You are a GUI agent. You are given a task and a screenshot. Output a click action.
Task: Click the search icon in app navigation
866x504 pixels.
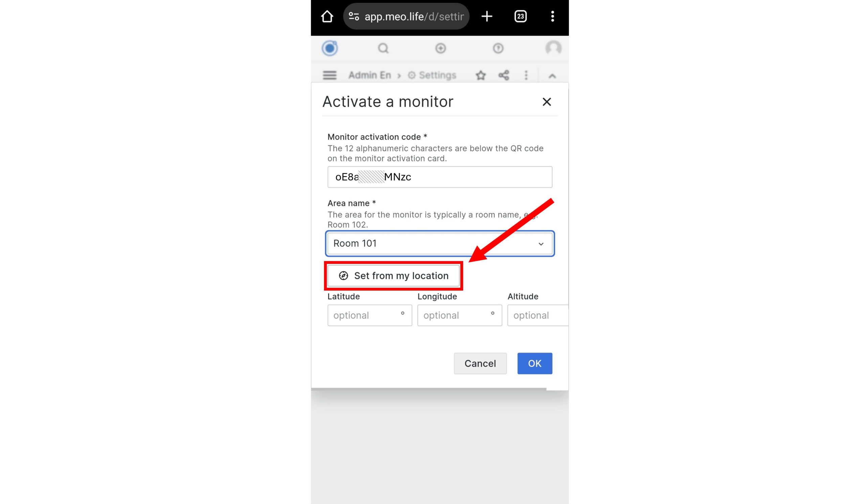384,49
